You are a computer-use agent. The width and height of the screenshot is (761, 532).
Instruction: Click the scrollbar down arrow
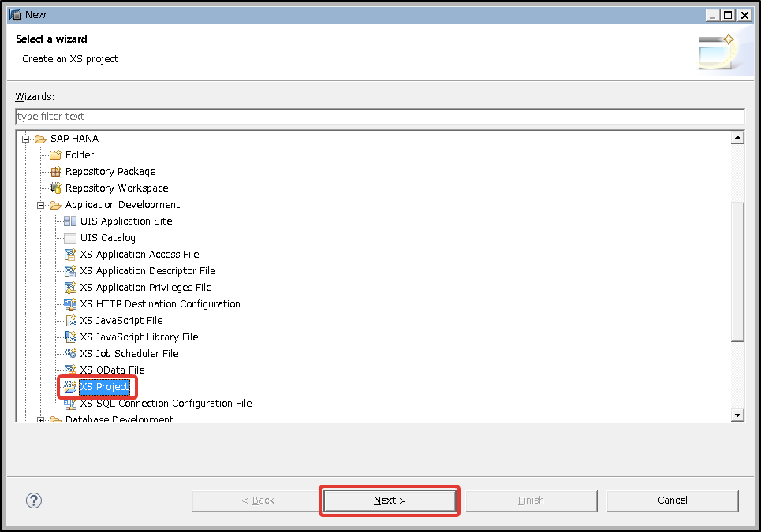pyautogui.click(x=737, y=415)
